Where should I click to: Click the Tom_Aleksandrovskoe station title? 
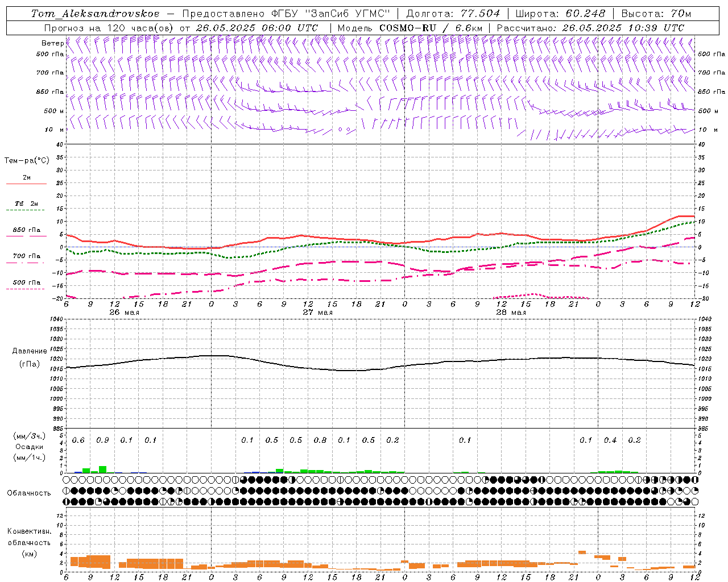(x=96, y=14)
